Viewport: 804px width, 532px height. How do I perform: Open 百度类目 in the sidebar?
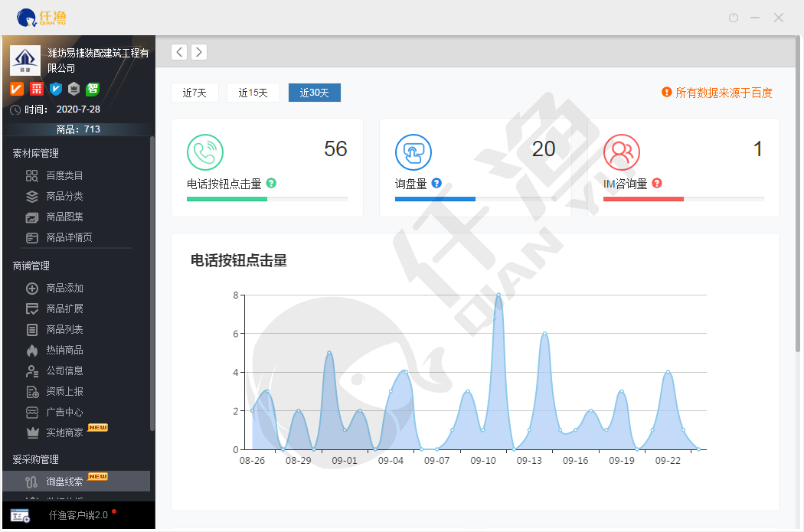click(x=64, y=175)
